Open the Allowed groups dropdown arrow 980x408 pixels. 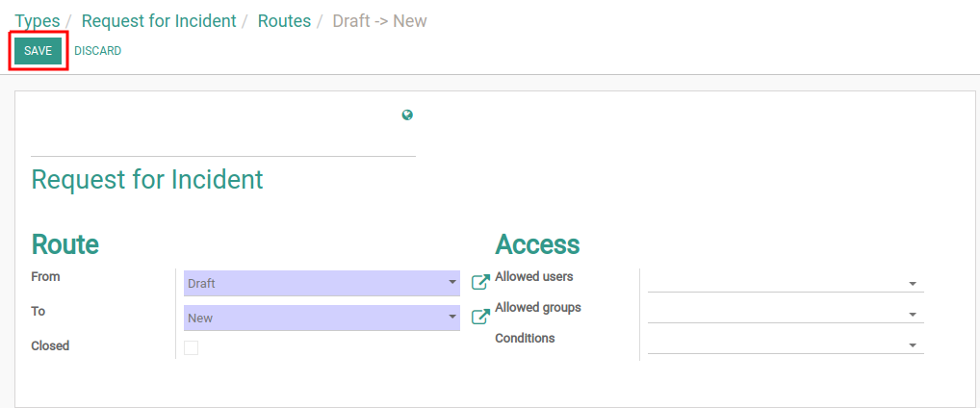tap(913, 315)
